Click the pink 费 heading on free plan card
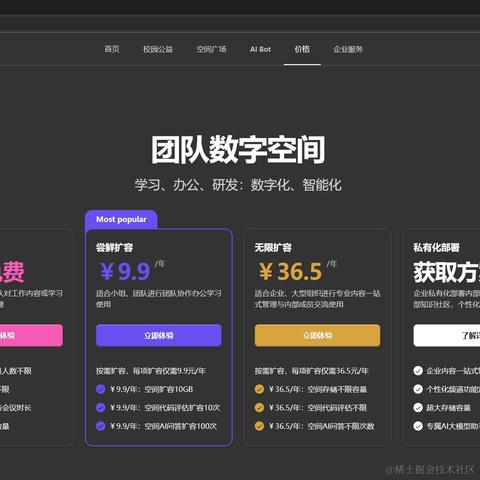The image size is (480, 480). coord(12,272)
